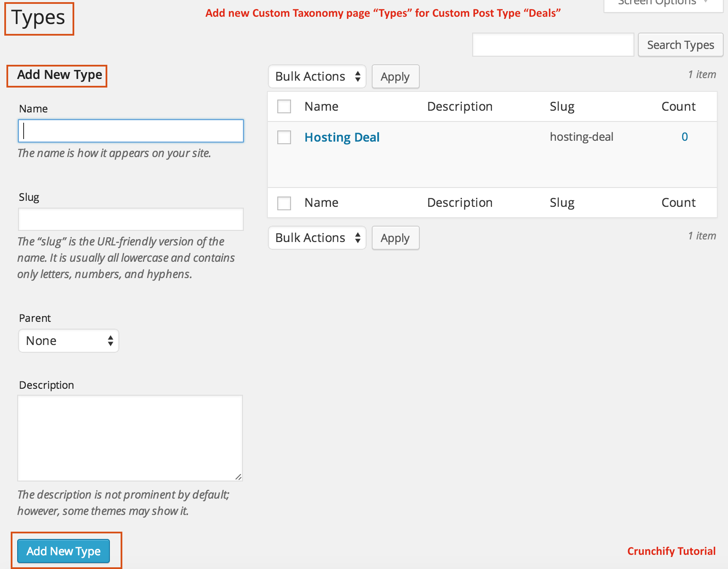Click the blue Add New Type button
This screenshot has width=728, height=569.
click(x=64, y=551)
